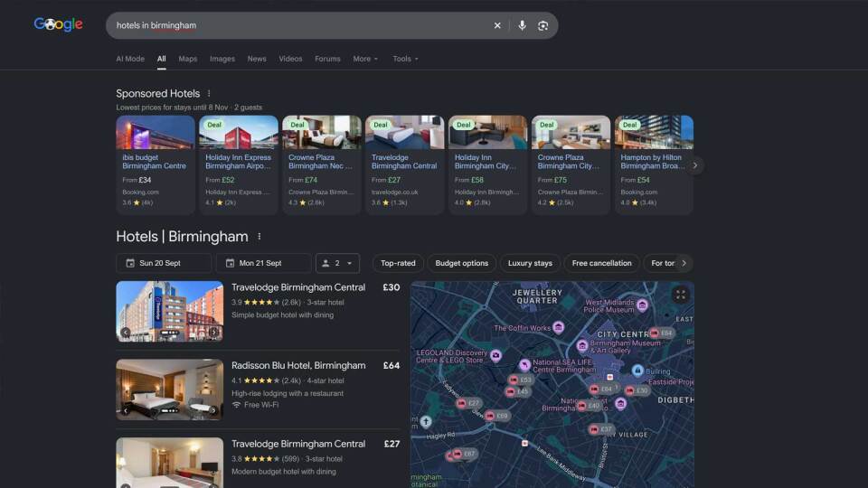This screenshot has width=868, height=488.
Task: Apply the Top-rated filter chip
Action: (x=398, y=263)
